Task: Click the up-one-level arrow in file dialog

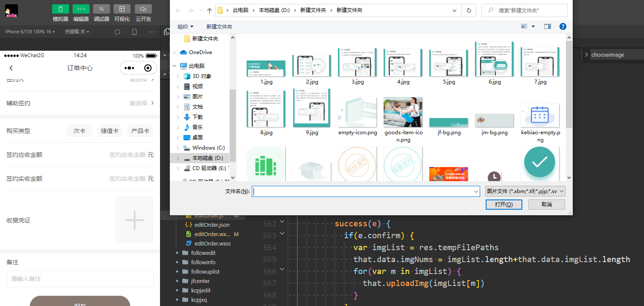Action: (209, 10)
